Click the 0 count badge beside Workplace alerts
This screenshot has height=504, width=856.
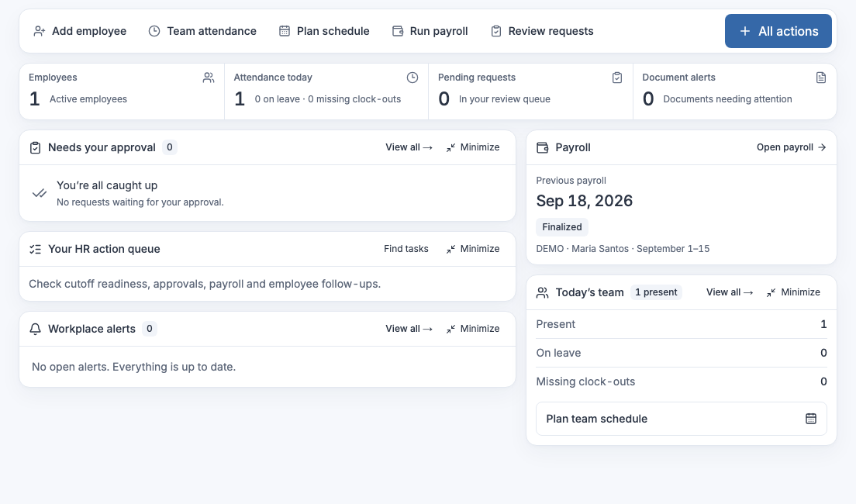tap(149, 329)
